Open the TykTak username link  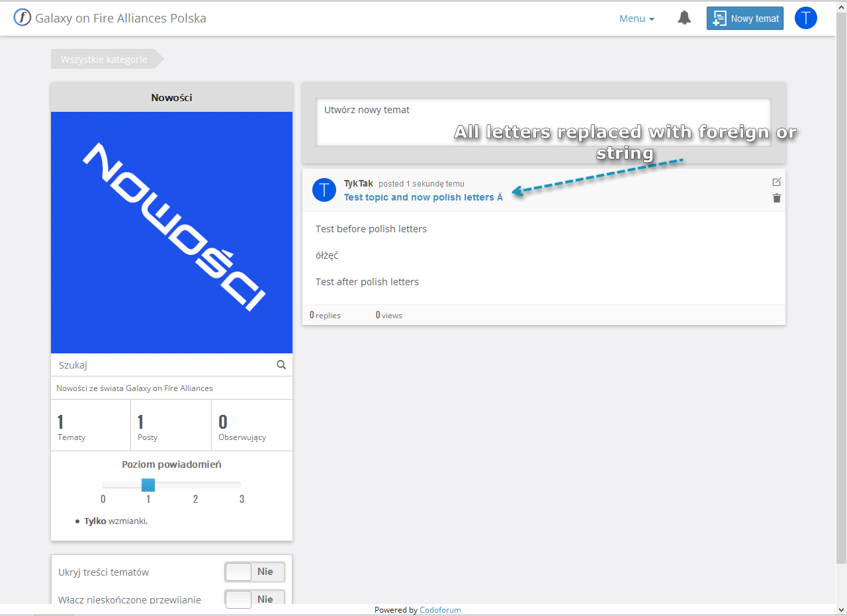[x=359, y=183]
